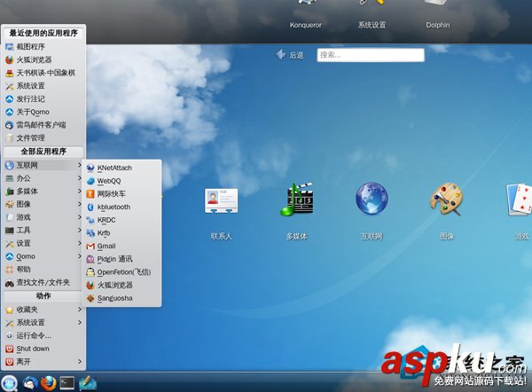
Task: Expand the 互联网 submenu arrow
Action: point(80,165)
